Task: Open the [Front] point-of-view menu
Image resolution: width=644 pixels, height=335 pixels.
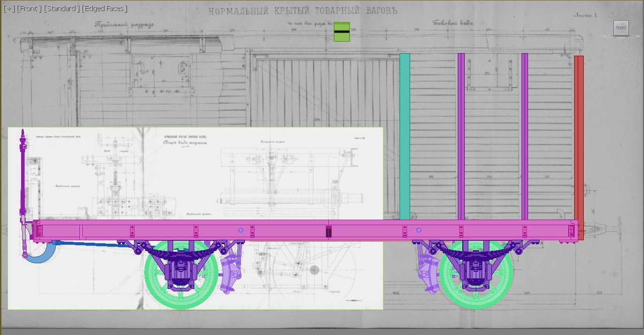Action: 29,9
